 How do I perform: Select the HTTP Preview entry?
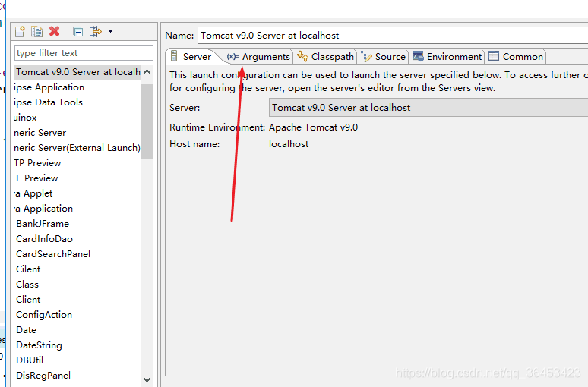pyautogui.click(x=37, y=163)
